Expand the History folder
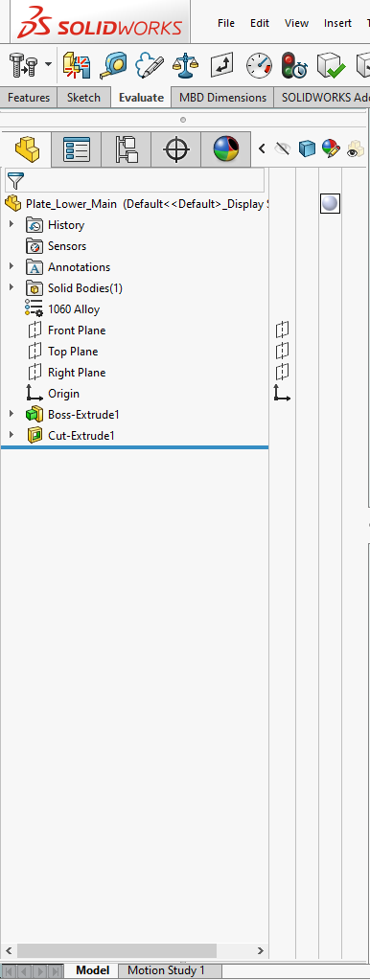The height and width of the screenshot is (980, 370). point(11,224)
